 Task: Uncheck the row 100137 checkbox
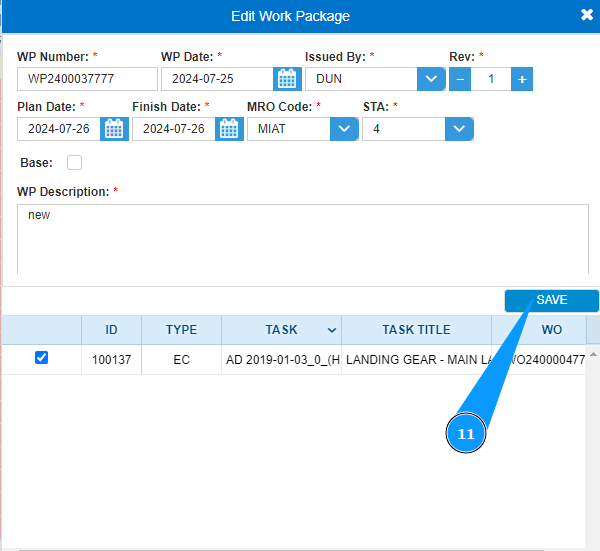[41, 357]
